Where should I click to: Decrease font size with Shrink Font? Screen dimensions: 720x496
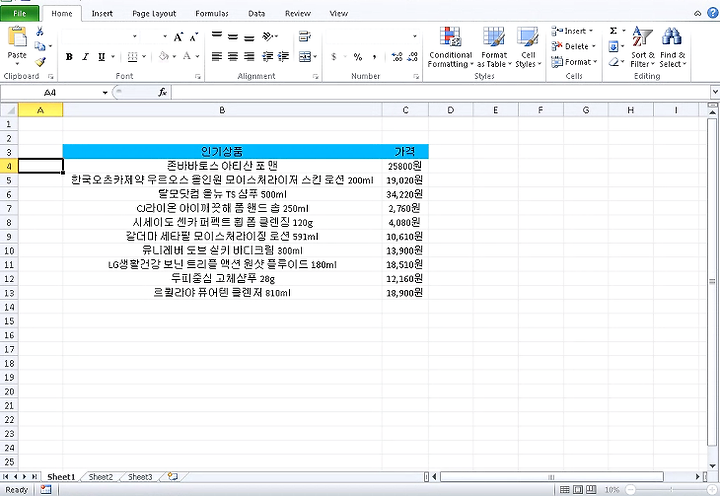(x=194, y=37)
